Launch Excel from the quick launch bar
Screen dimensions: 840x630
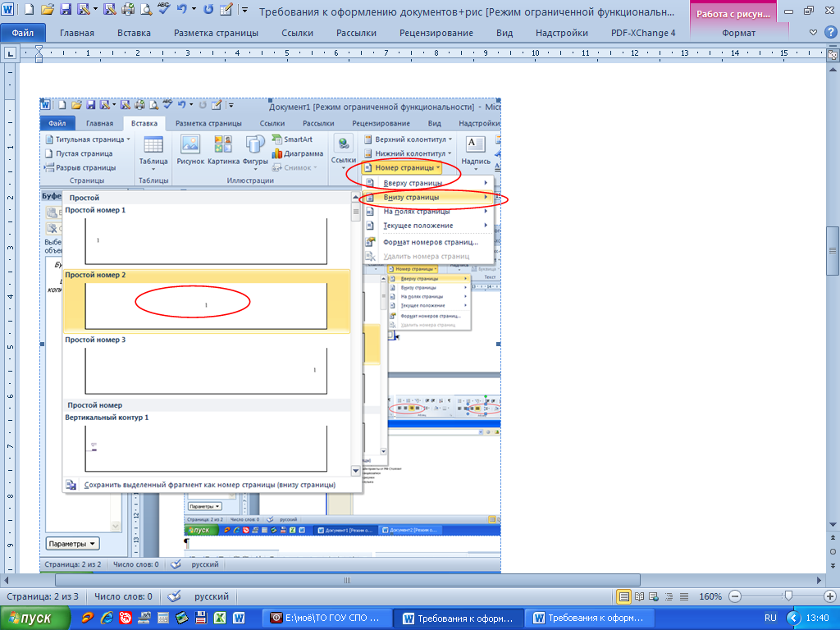[220, 619]
